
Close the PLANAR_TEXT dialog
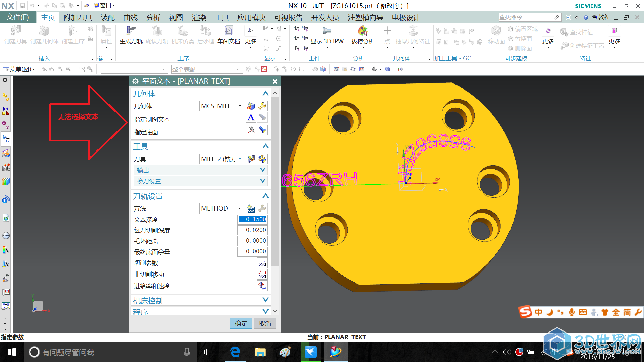[x=275, y=81]
